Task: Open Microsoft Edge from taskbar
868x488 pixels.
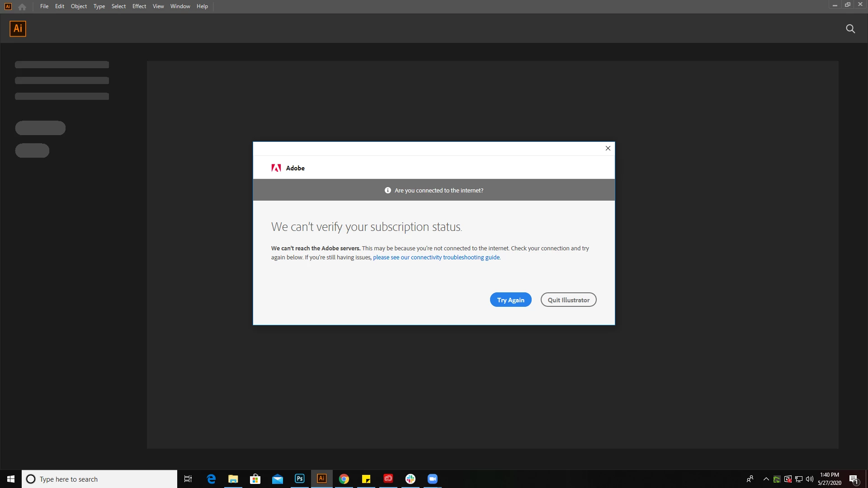Action: pyautogui.click(x=211, y=479)
